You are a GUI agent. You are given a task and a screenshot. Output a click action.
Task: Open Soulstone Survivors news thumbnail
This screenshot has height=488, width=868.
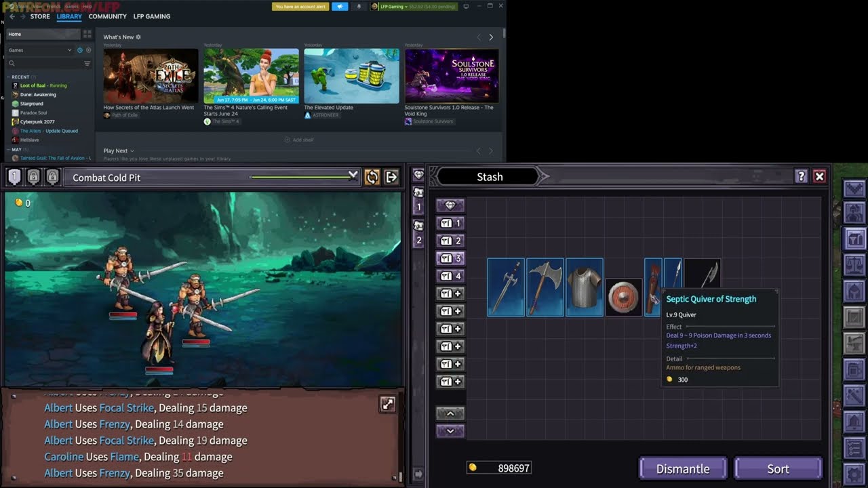point(452,76)
